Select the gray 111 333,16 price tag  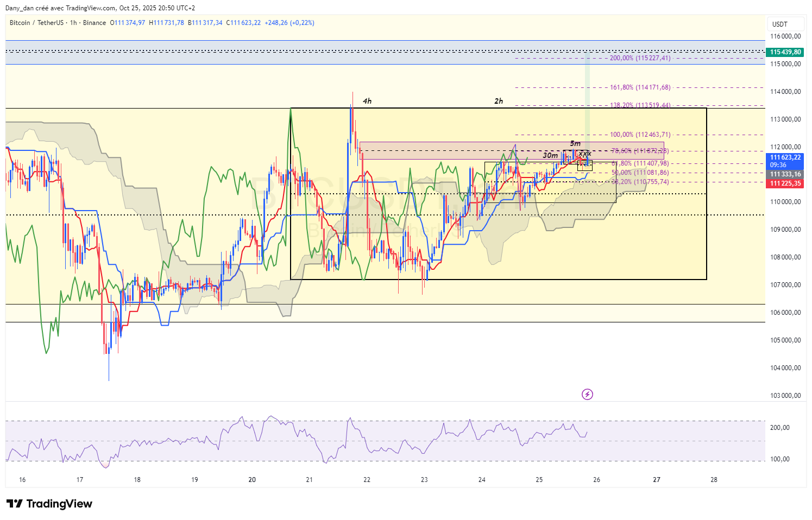click(x=785, y=174)
